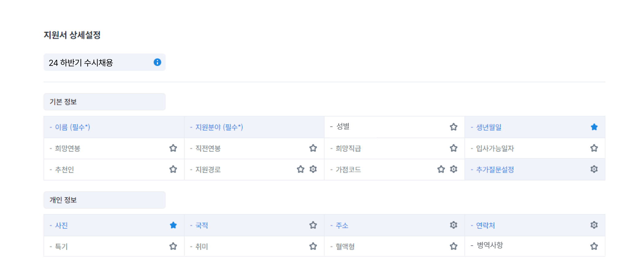Star the 병역사항 field
644x276 pixels.
pos(594,246)
